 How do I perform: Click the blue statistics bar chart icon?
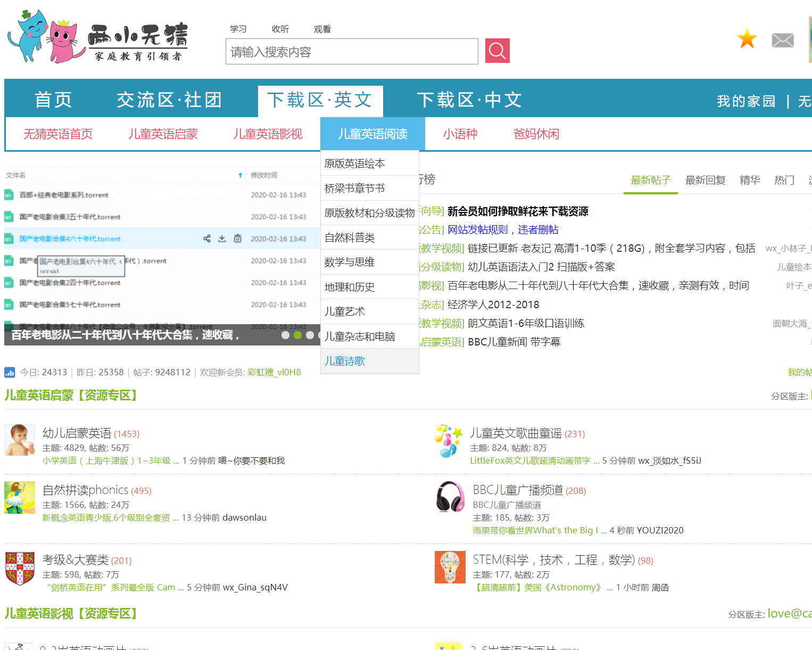[x=10, y=372]
